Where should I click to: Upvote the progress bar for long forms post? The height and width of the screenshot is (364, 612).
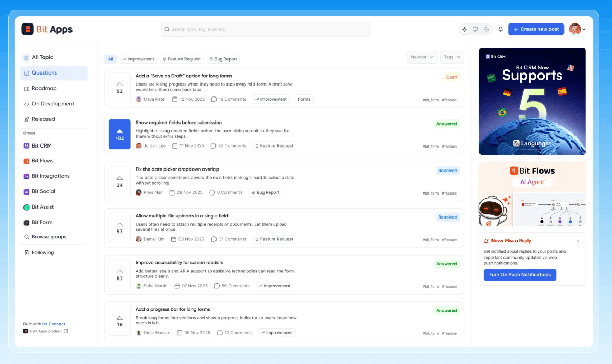pos(119,321)
